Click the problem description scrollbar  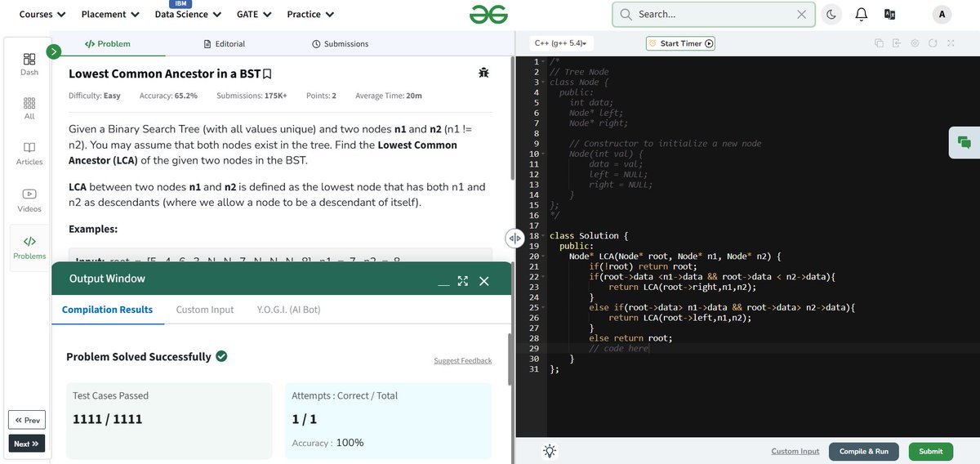point(511,118)
